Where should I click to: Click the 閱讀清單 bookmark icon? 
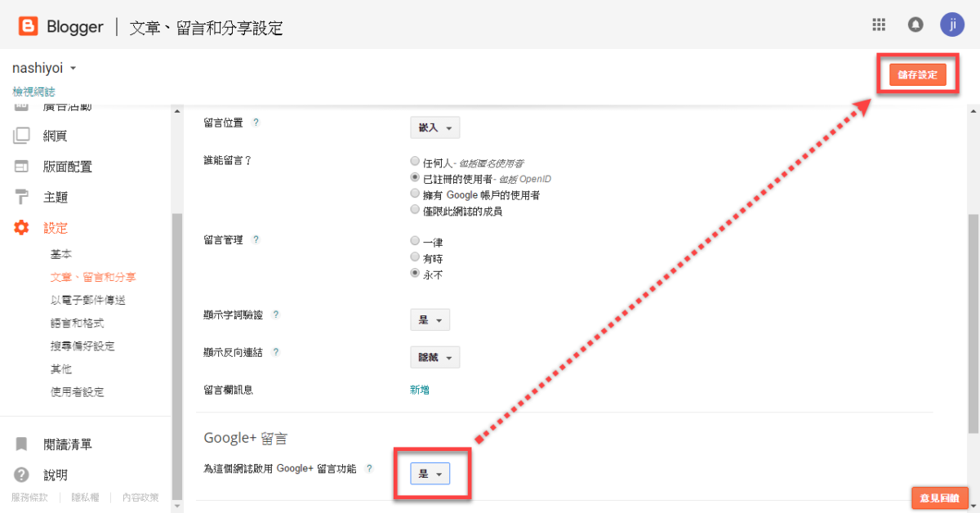pyautogui.click(x=21, y=444)
